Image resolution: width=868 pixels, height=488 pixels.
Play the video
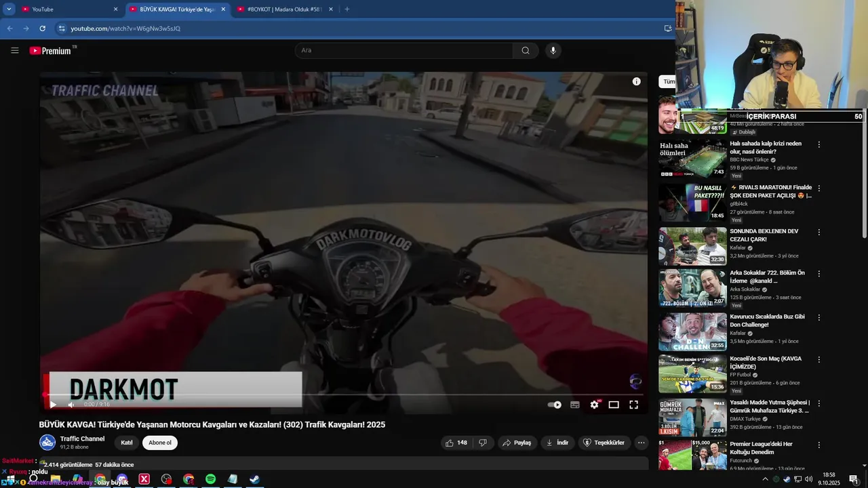click(x=53, y=405)
